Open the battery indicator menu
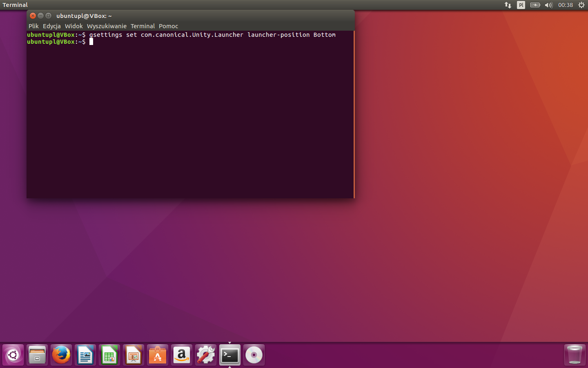The width and height of the screenshot is (588, 368). 535,5
